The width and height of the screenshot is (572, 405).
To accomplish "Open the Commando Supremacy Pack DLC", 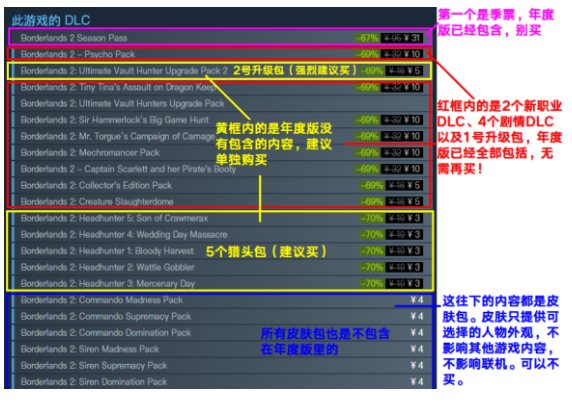I will (221, 316).
